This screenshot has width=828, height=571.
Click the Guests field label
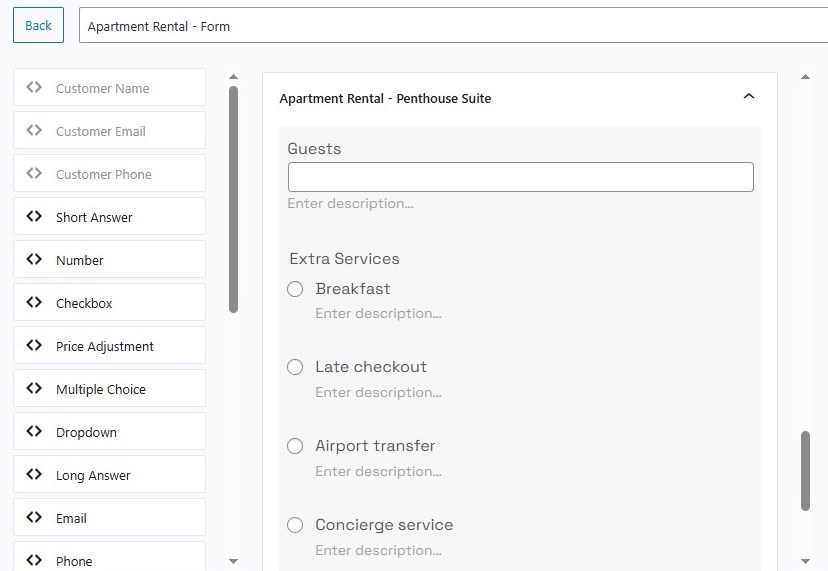click(x=314, y=149)
